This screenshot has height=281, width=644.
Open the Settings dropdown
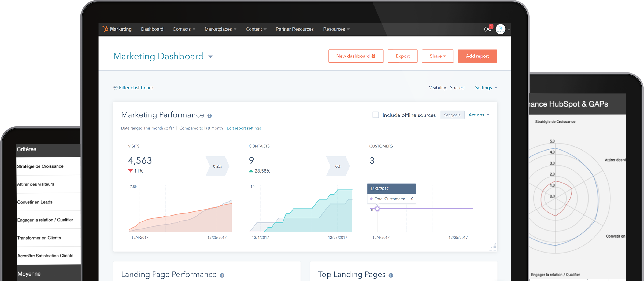pos(486,88)
